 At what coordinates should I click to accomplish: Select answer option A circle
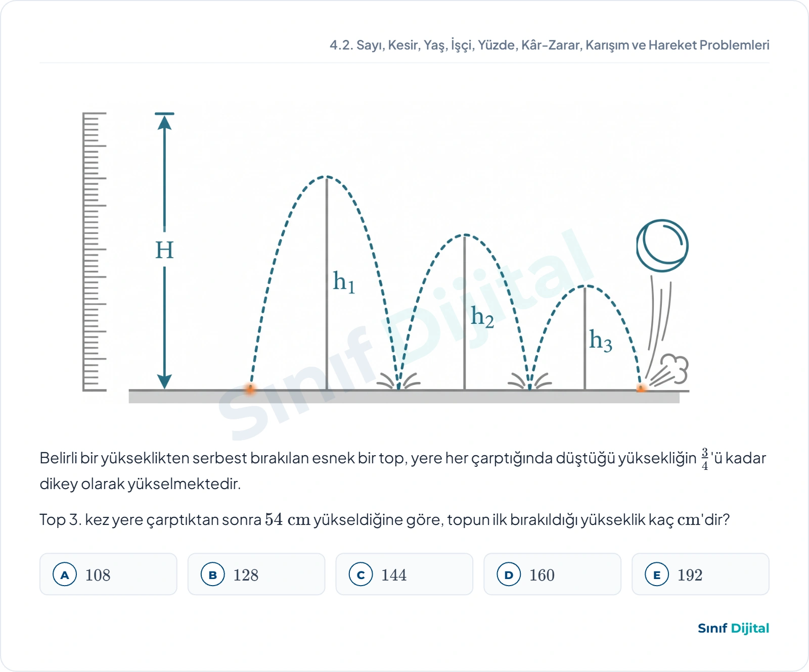point(65,574)
